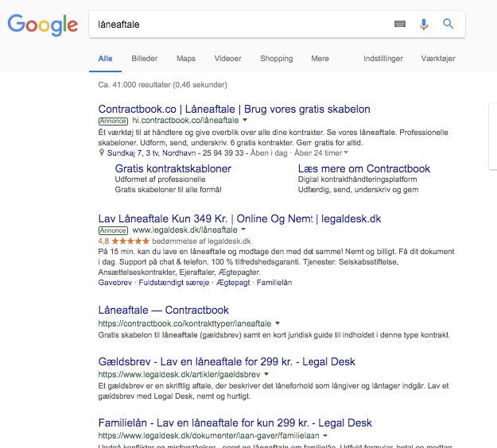
Task: Open Låneaftale — Contractbook result
Action: (x=163, y=310)
